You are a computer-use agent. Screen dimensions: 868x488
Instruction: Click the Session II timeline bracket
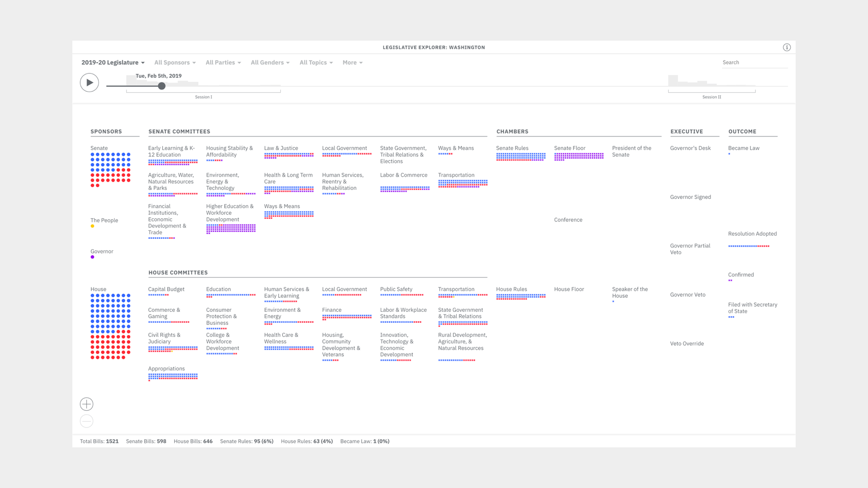pyautogui.click(x=712, y=92)
